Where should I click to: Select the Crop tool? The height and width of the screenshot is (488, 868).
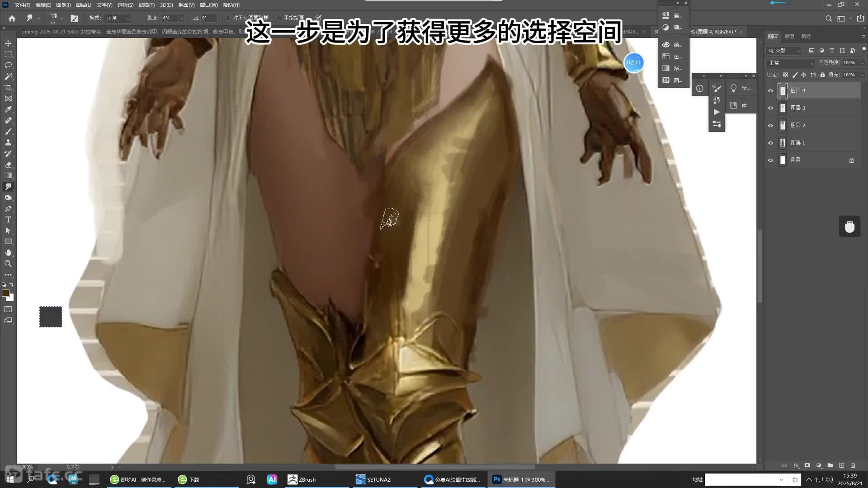(x=8, y=88)
